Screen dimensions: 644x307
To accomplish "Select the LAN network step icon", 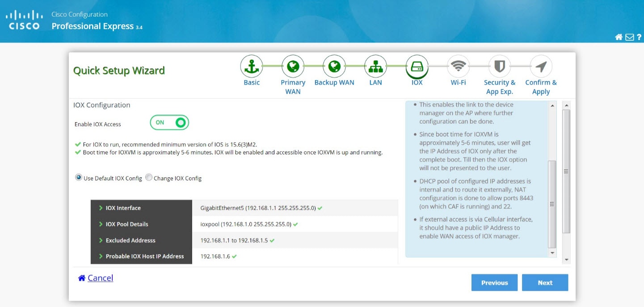I will 375,67.
